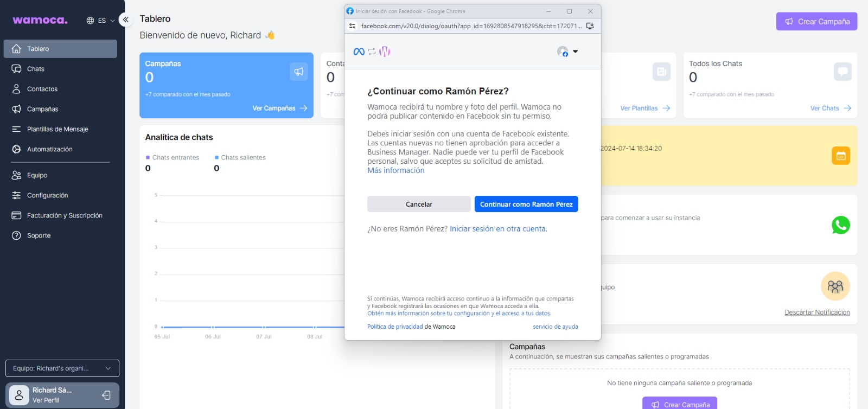
Task: Select Plantillas de Mensaje menu item
Action: click(58, 129)
